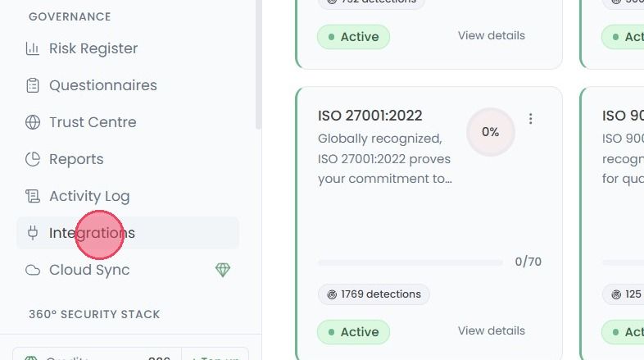Click the Questionnaires clipboard icon
Image resolution: width=644 pixels, height=360 pixels.
(33, 85)
